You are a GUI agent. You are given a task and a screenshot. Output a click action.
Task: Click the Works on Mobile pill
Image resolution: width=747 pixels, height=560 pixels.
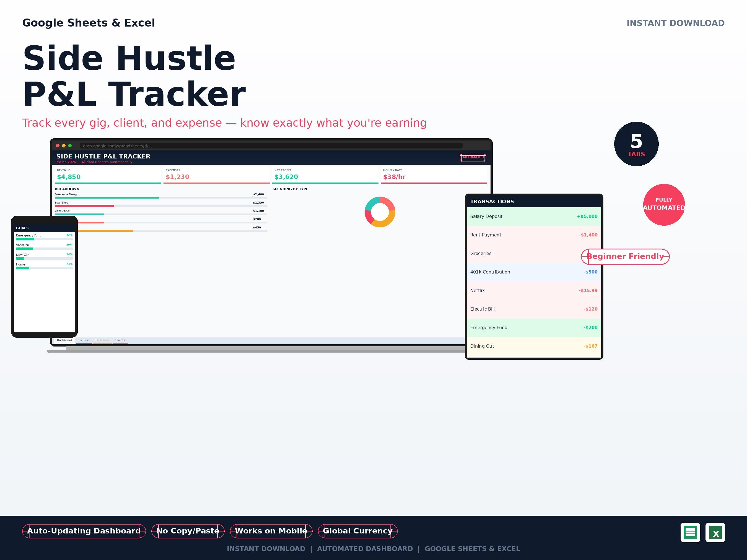tap(271, 531)
